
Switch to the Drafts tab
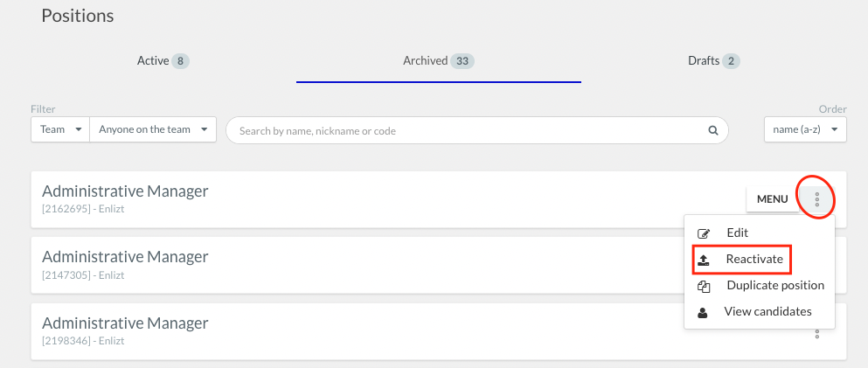point(713,61)
